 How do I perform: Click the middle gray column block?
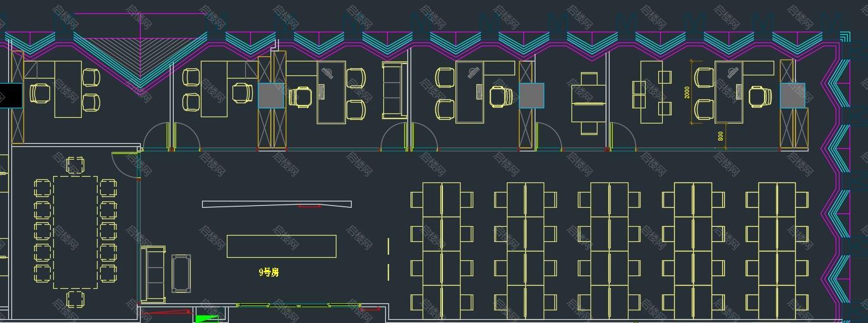[x=531, y=95]
